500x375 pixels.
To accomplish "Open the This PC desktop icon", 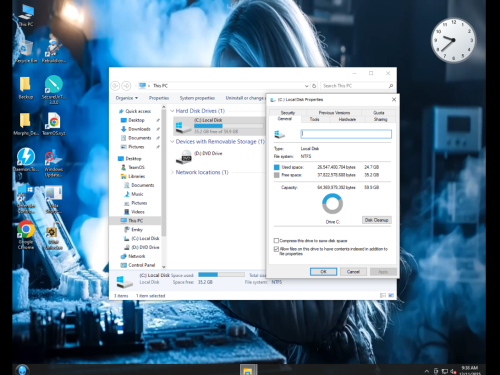I will (x=26, y=15).
